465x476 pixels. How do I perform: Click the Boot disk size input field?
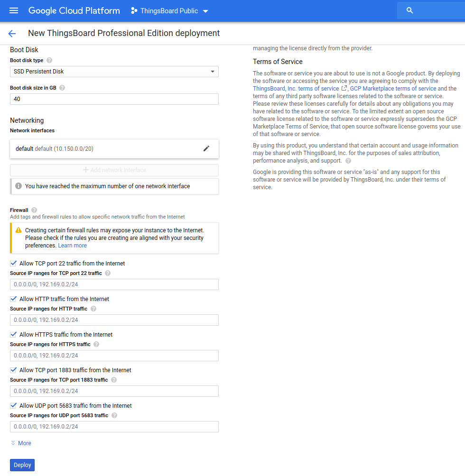[114, 99]
